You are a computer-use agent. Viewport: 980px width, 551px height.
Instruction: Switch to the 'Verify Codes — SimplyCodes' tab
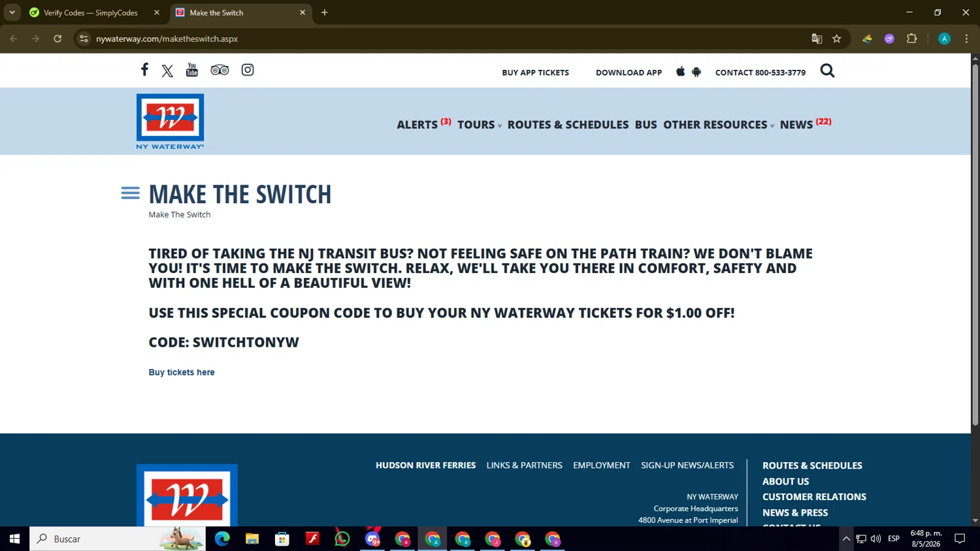pos(91,12)
